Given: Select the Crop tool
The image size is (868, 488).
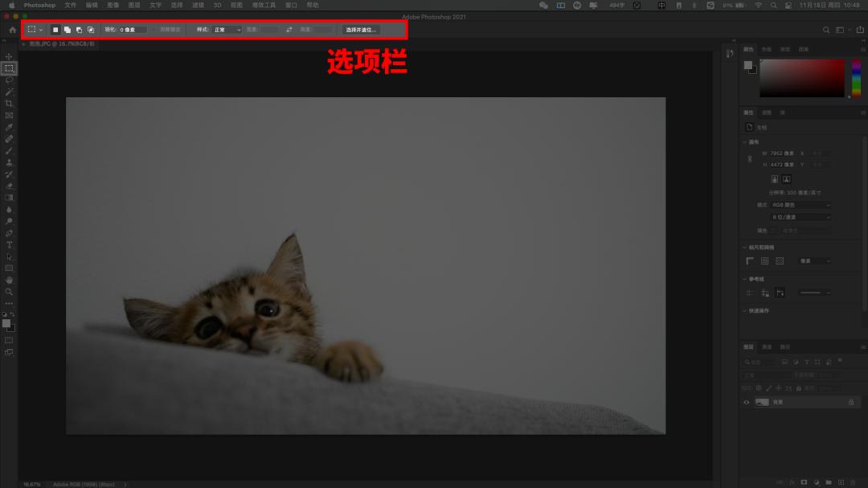Looking at the screenshot, I should pyautogui.click(x=9, y=103).
